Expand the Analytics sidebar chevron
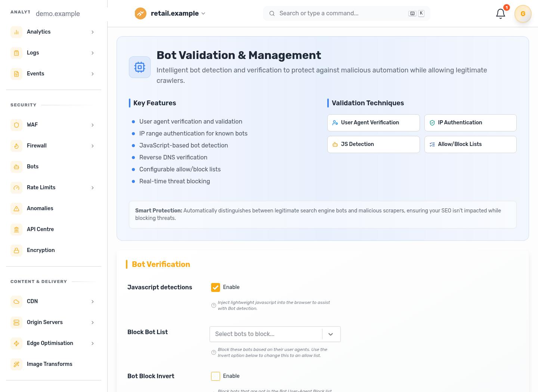 [x=93, y=32]
